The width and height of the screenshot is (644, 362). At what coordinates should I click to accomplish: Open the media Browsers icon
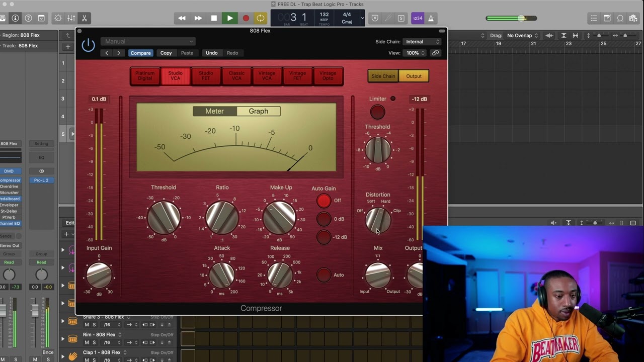point(633,18)
